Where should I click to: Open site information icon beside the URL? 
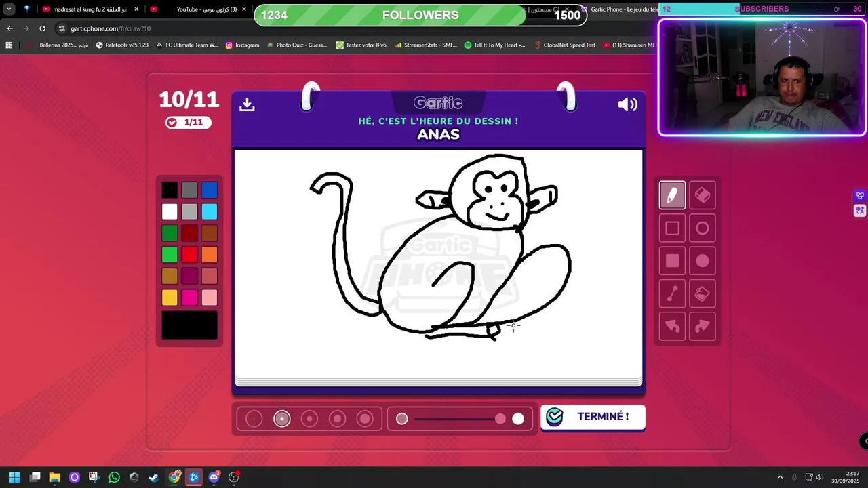pyautogui.click(x=62, y=28)
